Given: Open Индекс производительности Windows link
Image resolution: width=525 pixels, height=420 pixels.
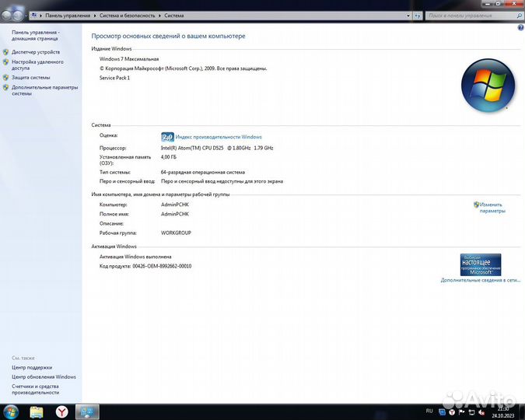Looking at the screenshot, I should [x=219, y=137].
